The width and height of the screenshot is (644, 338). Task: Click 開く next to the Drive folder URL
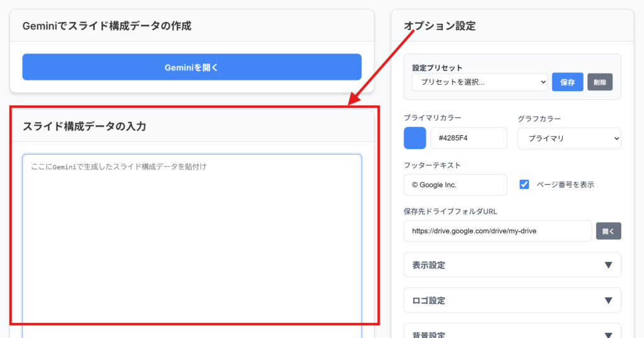(x=608, y=231)
